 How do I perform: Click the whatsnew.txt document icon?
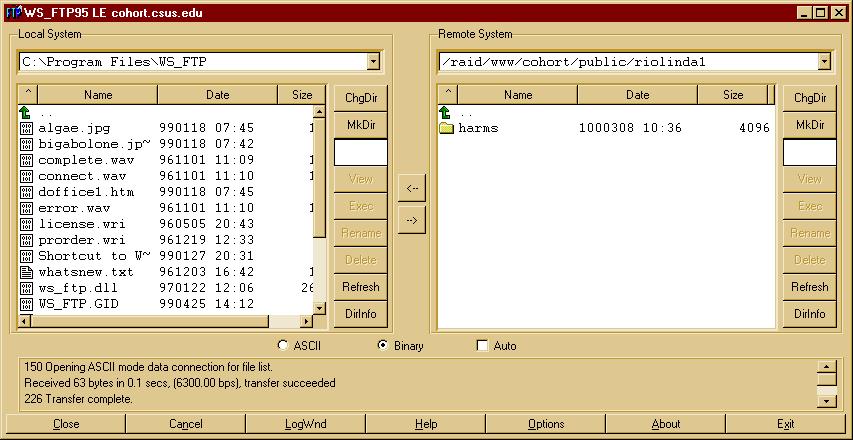pos(26,272)
